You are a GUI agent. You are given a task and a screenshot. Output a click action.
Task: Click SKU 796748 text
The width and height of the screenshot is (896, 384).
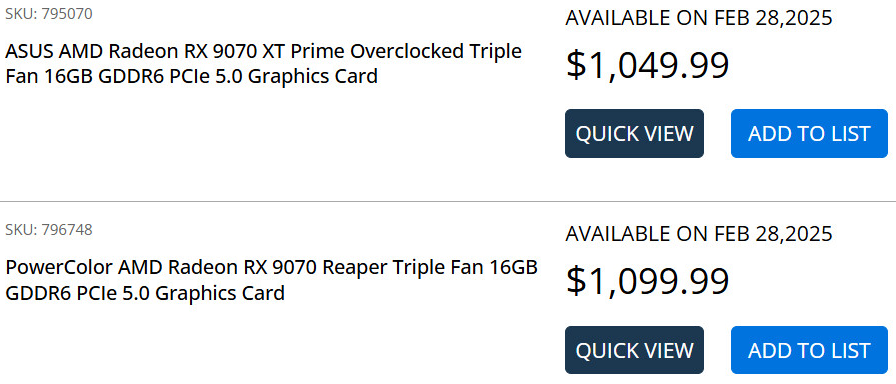(x=49, y=230)
